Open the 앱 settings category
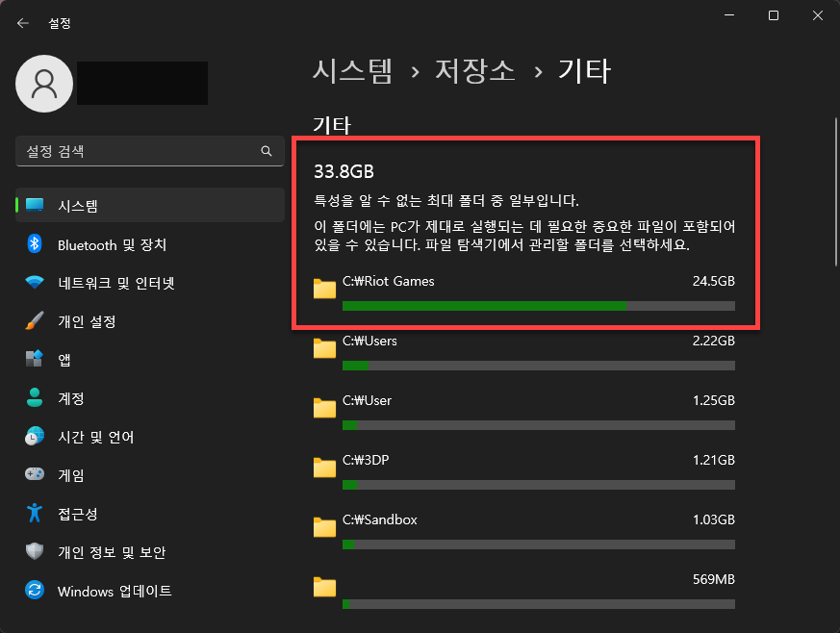This screenshot has width=840, height=633. pyautogui.click(x=149, y=360)
